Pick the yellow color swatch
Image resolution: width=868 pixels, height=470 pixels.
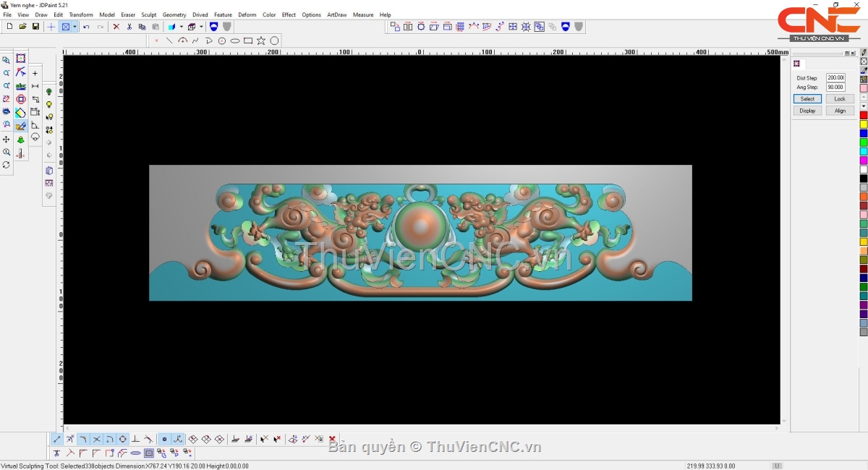(864, 124)
